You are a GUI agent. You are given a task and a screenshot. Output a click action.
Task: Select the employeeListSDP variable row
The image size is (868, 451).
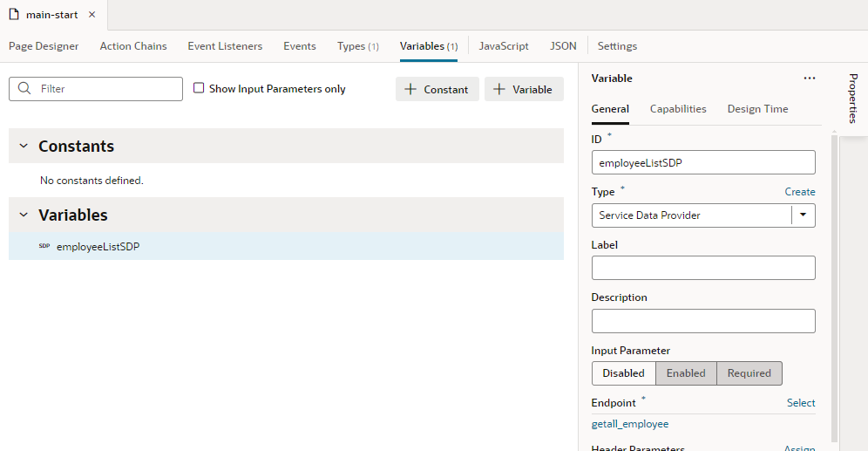click(x=286, y=247)
